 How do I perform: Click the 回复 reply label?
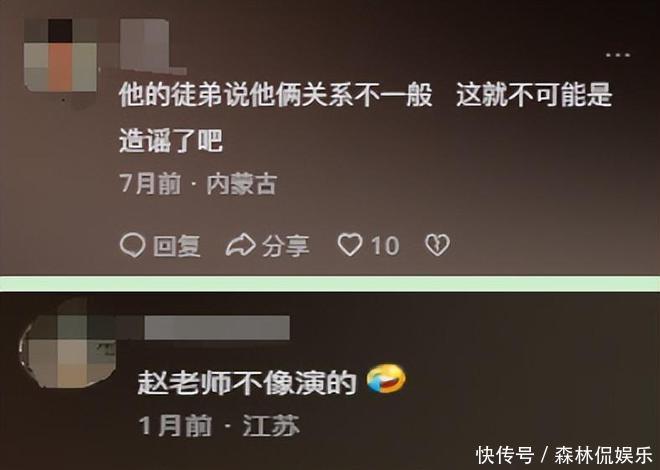(x=176, y=246)
